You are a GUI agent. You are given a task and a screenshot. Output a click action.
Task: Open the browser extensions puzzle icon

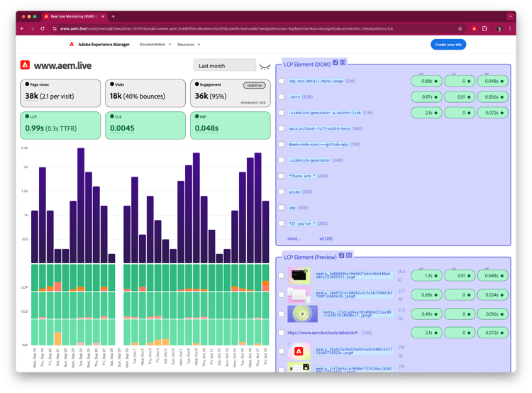pyautogui.click(x=484, y=28)
